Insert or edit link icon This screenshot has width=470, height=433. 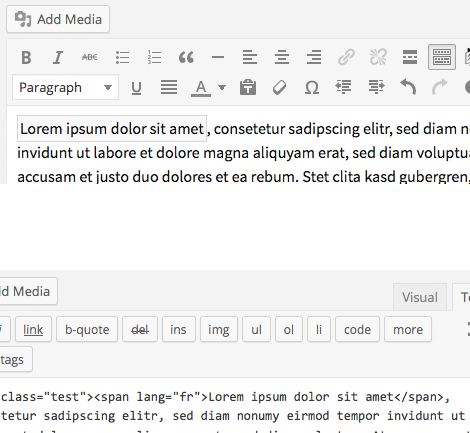[x=346, y=57]
